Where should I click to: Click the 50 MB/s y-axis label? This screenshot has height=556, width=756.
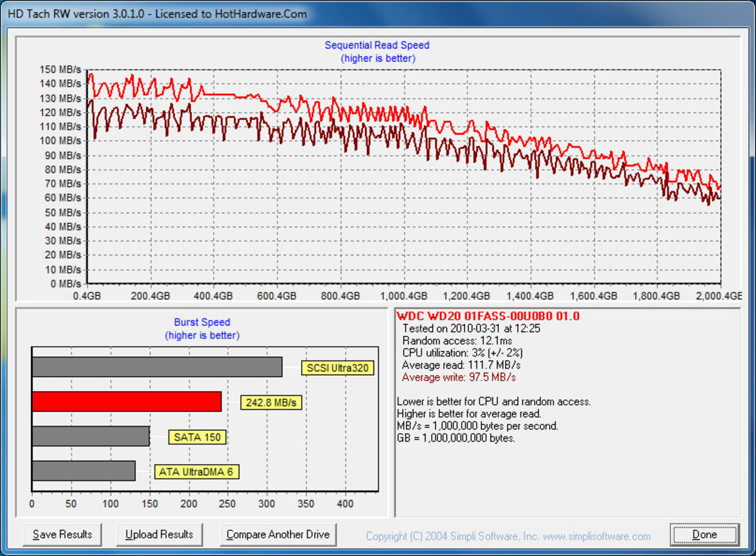tap(63, 213)
